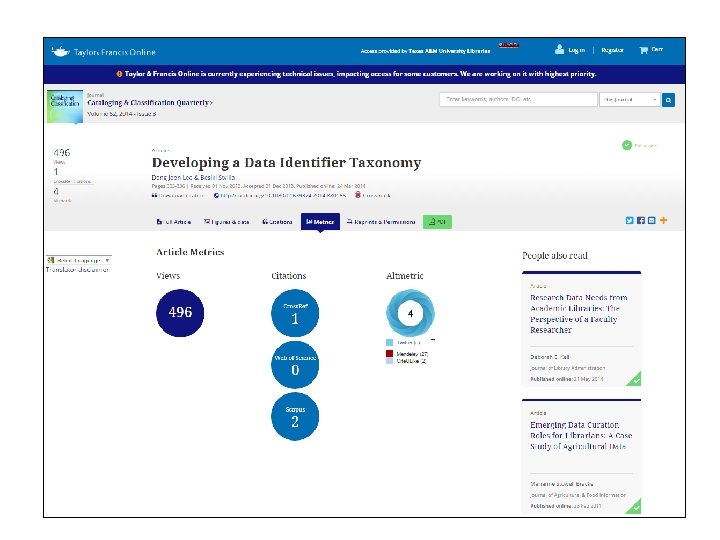Open Research Data Needs from Academic Libraries article
The width and height of the screenshot is (720, 540).
point(579,314)
